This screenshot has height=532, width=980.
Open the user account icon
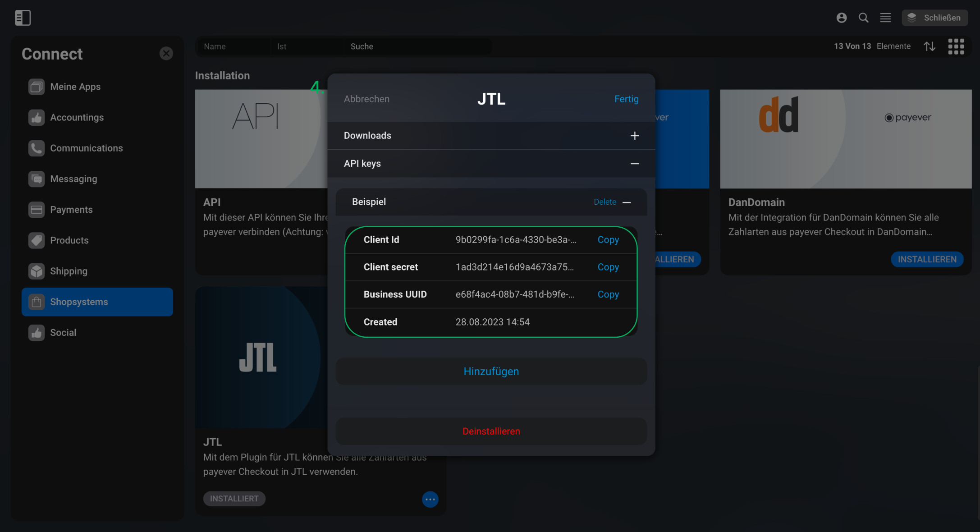click(x=841, y=18)
